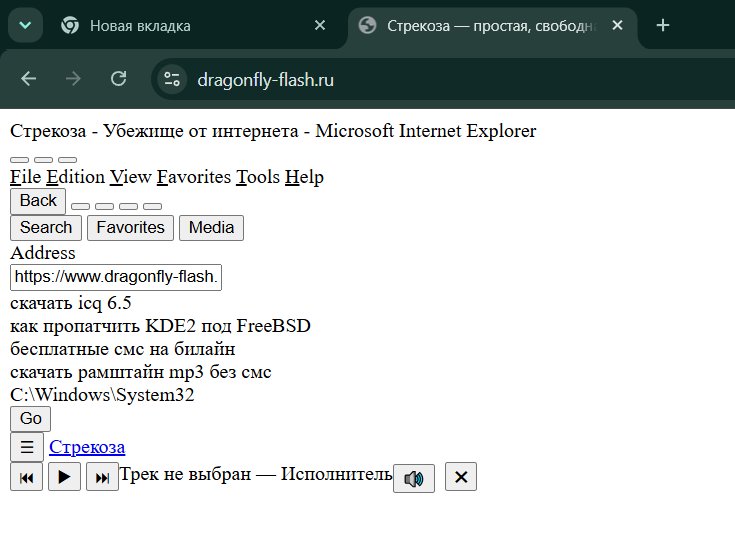Image resolution: width=735 pixels, height=539 pixels.
Task: Select suggestion C:\Windows\System32
Action: [x=102, y=395]
